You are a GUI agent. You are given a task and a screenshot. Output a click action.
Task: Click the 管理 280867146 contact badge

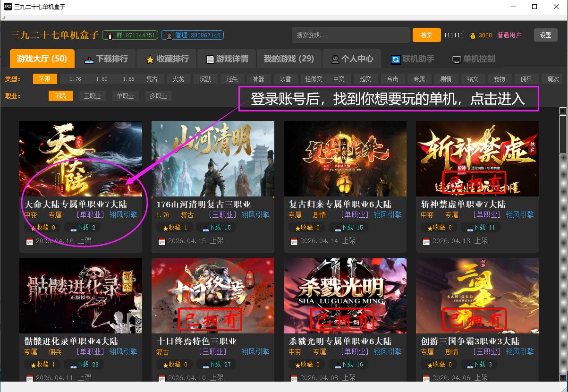tap(192, 35)
